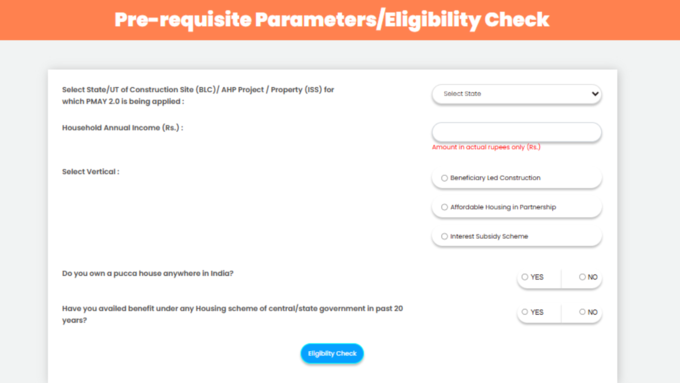Image resolution: width=680 pixels, height=383 pixels.
Task: Click the Pre-requisite Parameters/Eligibility Check heading
Action: [x=332, y=20]
